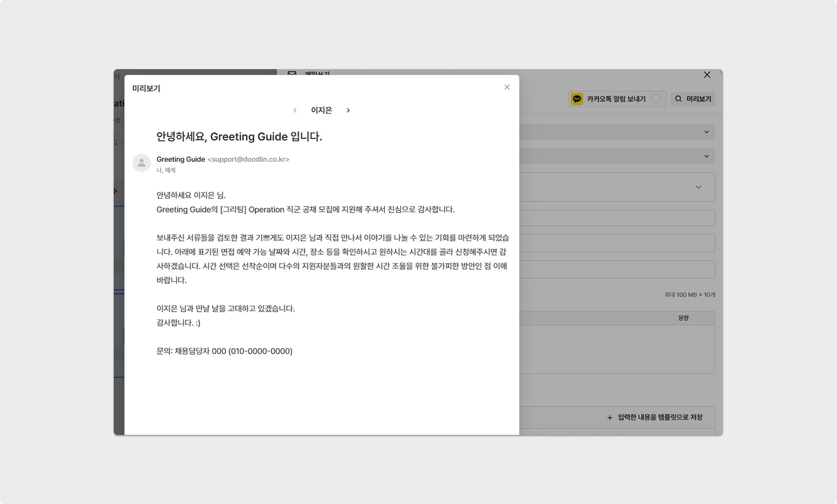Click plus icon for saving template
The width and height of the screenshot is (837, 504).
(x=610, y=417)
